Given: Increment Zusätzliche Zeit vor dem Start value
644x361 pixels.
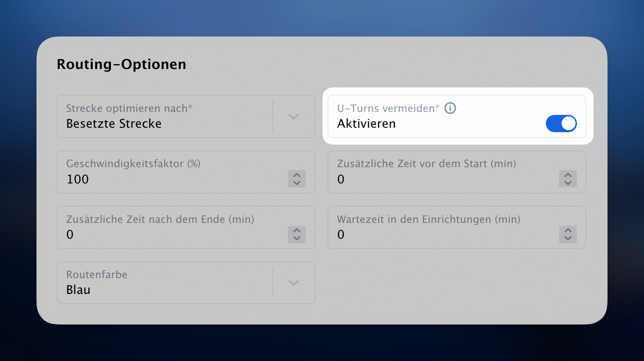Looking at the screenshot, I should point(568,175).
